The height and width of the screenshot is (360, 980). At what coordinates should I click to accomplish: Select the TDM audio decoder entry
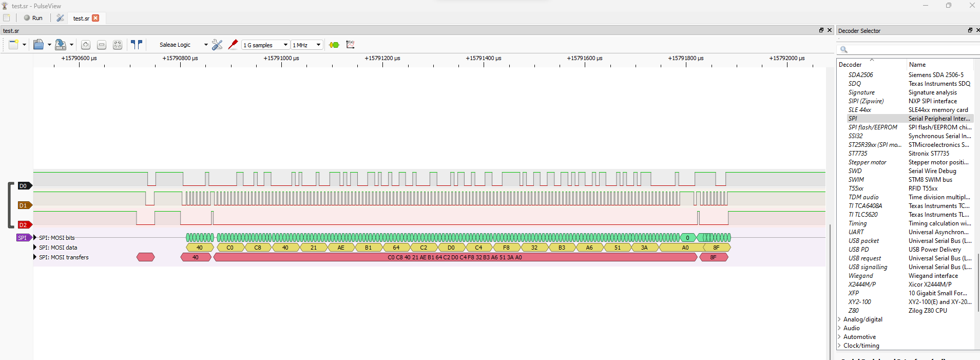point(863,197)
